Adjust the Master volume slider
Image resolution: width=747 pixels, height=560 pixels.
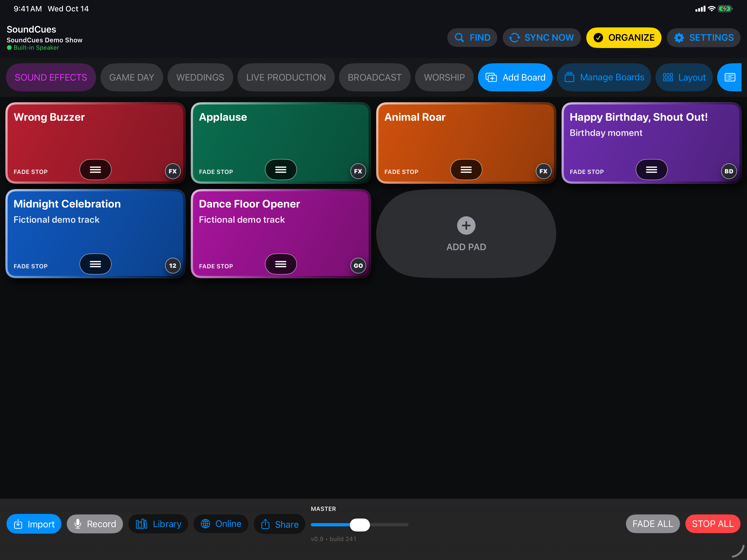click(x=360, y=525)
